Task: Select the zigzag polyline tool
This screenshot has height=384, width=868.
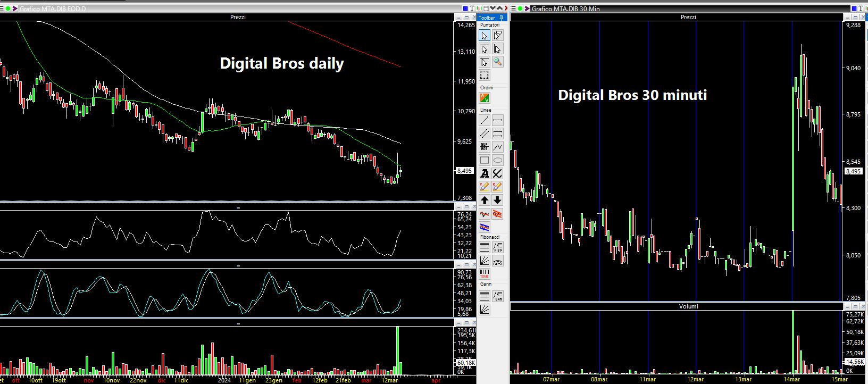Action: pyautogui.click(x=497, y=147)
